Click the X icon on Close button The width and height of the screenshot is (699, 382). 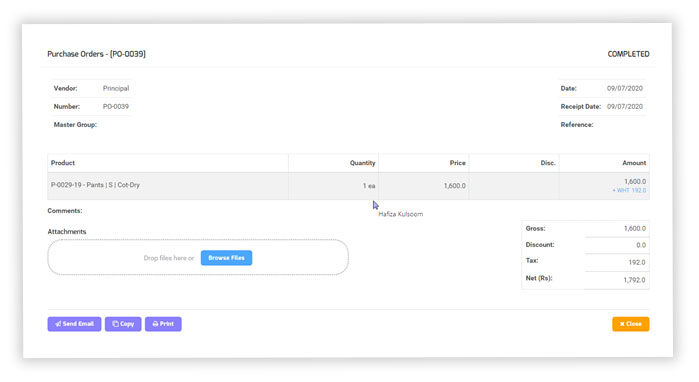[622, 324]
